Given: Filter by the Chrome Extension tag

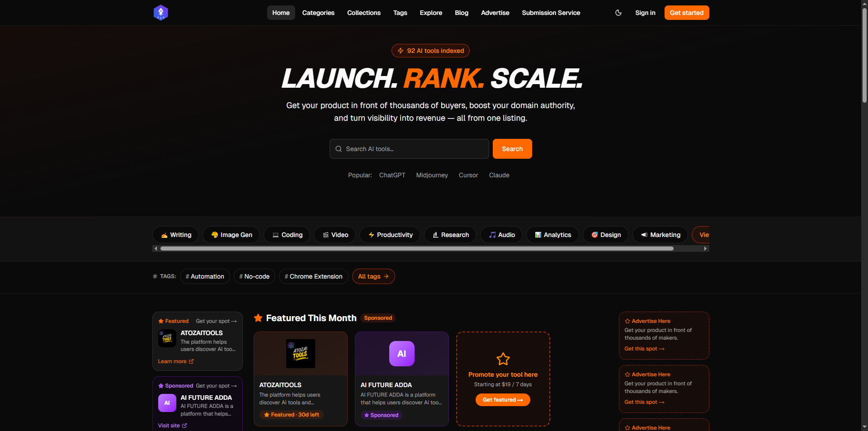Looking at the screenshot, I should pyautogui.click(x=313, y=276).
